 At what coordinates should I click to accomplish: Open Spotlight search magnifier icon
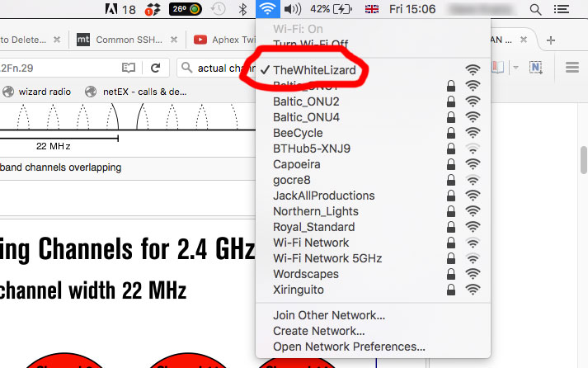coord(535,9)
